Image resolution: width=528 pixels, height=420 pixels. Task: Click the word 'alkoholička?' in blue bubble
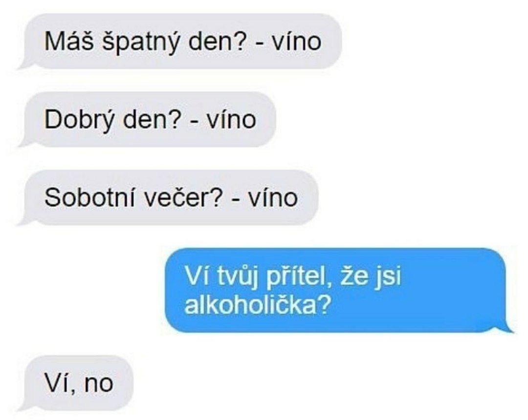(x=256, y=305)
